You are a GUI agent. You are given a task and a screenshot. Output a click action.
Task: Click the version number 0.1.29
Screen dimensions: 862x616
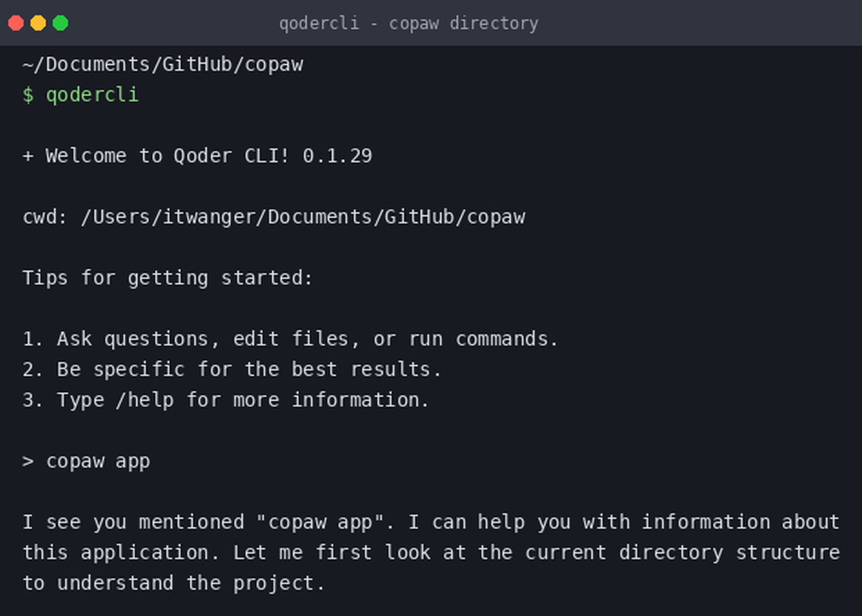point(337,155)
